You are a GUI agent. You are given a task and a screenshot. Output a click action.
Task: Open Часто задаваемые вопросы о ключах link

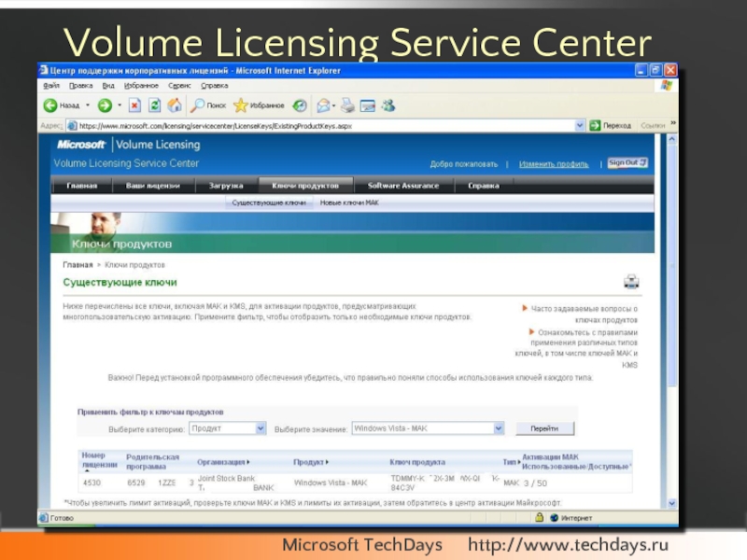click(x=584, y=315)
